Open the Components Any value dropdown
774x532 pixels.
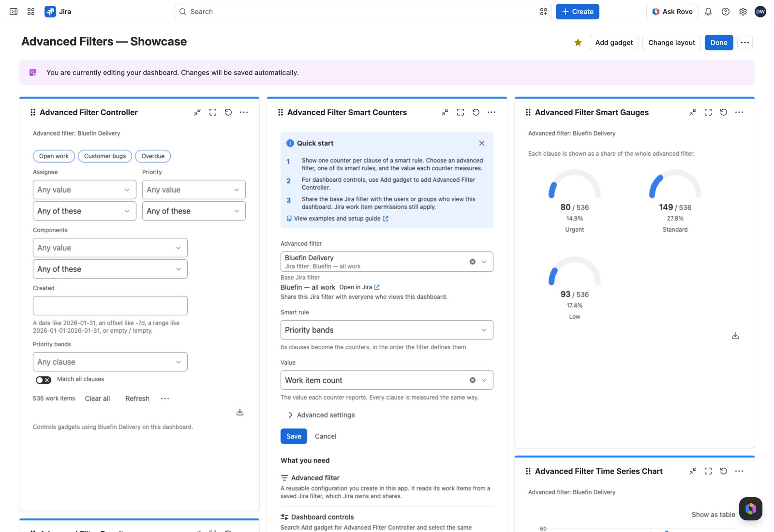click(110, 248)
